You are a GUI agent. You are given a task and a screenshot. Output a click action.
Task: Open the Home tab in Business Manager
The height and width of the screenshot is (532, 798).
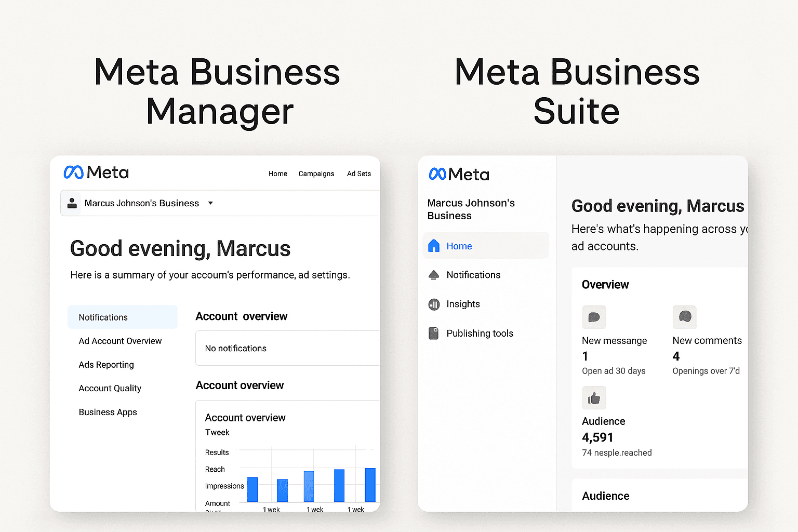point(278,174)
